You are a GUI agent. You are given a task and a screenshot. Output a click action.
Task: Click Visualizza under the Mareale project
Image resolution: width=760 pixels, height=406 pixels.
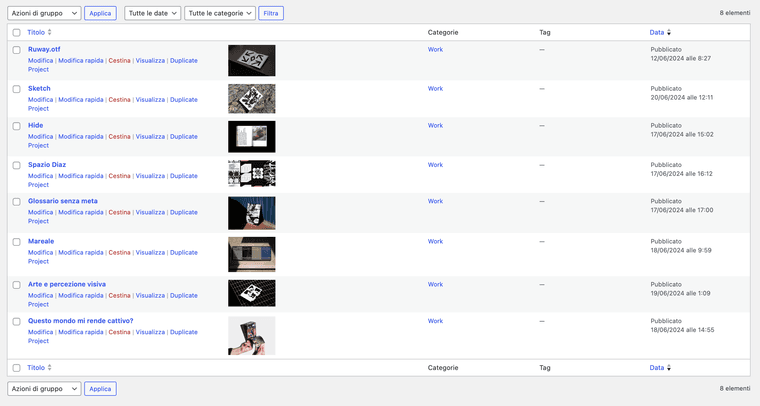pyautogui.click(x=150, y=252)
